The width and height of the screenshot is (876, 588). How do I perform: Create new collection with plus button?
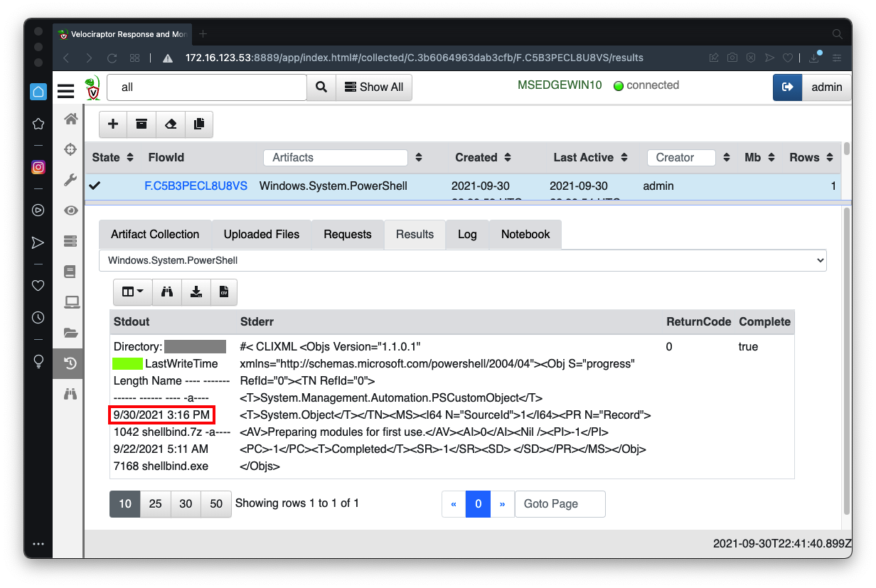[113, 124]
